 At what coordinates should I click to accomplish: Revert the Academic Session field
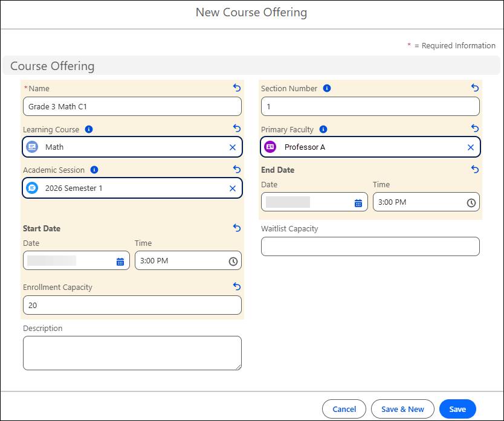(237, 169)
